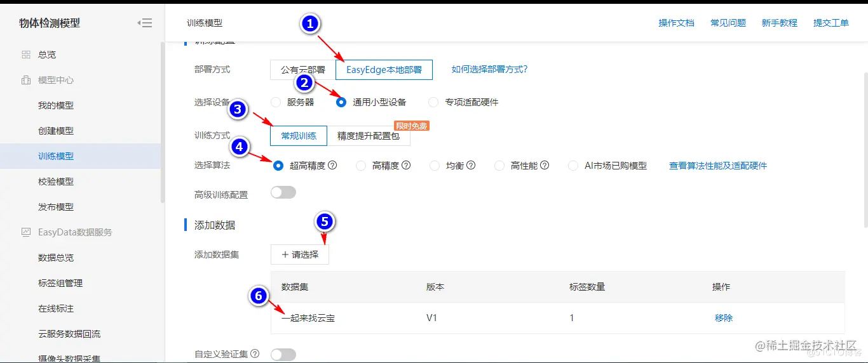Viewport: 868px width, 363px height.
Task: Choose the 高精度 algorithm radio
Action: (361, 166)
